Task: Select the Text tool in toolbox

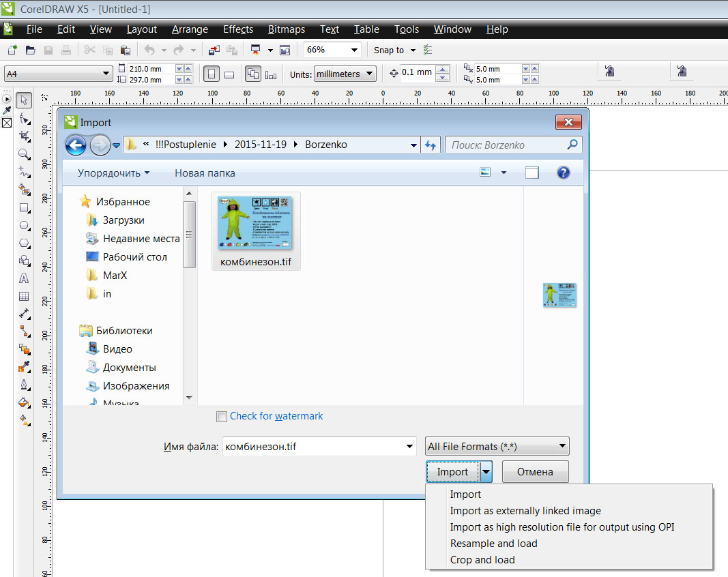Action: coord(24,278)
